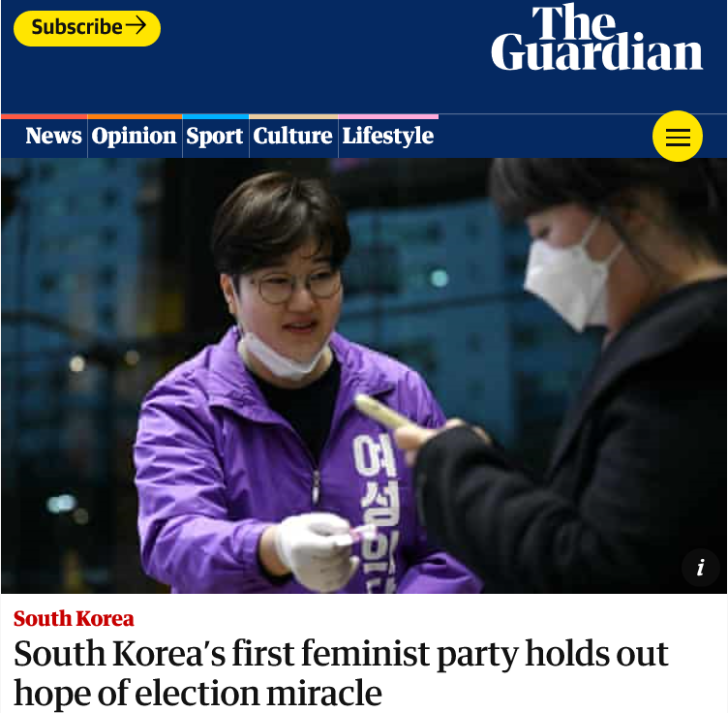
Task: Open the yellow hamburger menu icon
Action: click(677, 136)
